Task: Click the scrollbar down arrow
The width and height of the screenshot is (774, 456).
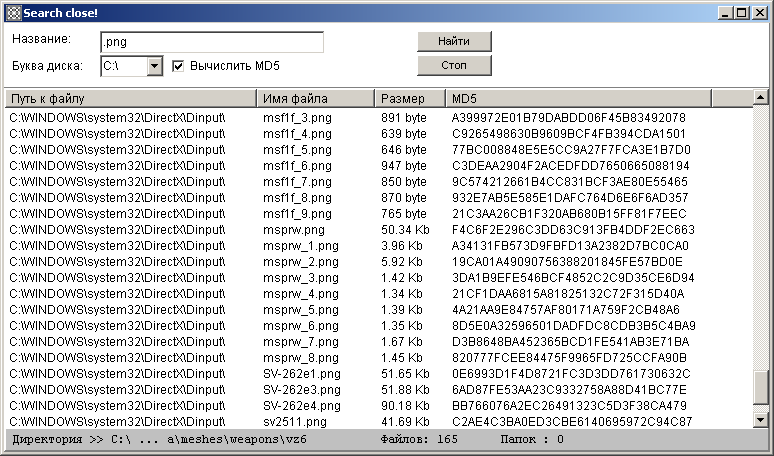Action: 761,420
